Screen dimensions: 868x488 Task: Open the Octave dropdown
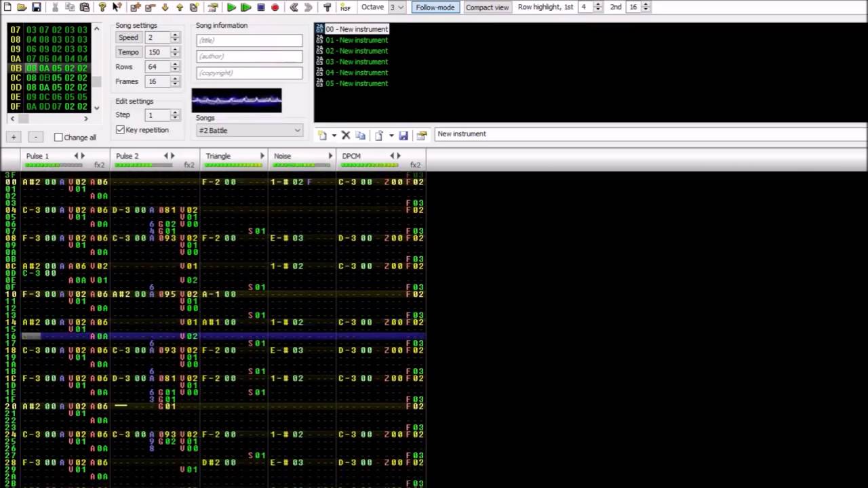[397, 7]
